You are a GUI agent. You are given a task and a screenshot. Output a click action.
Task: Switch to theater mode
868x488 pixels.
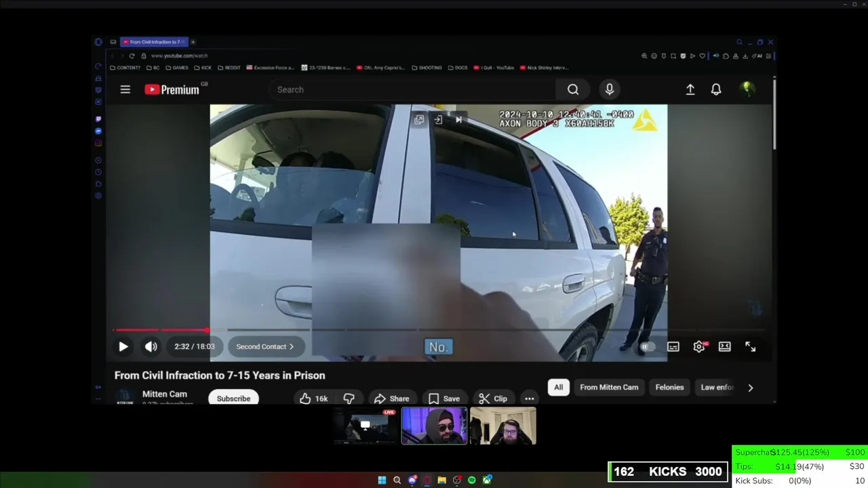coord(725,346)
